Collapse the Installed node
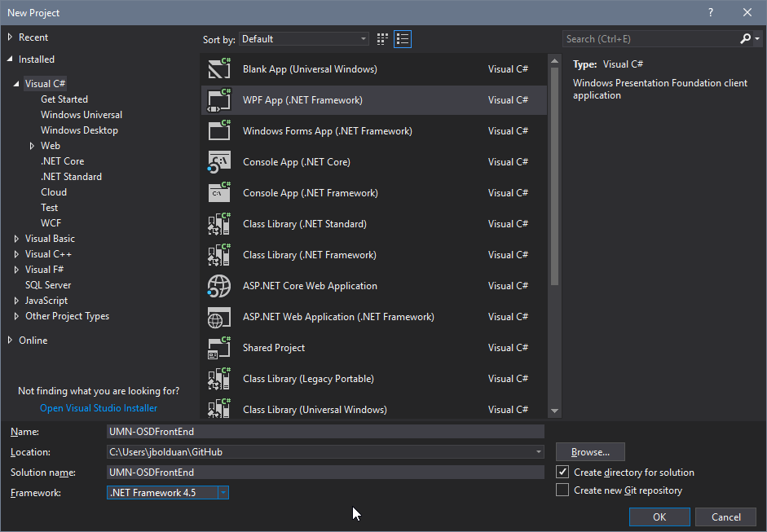This screenshot has height=532, width=767. (10, 59)
